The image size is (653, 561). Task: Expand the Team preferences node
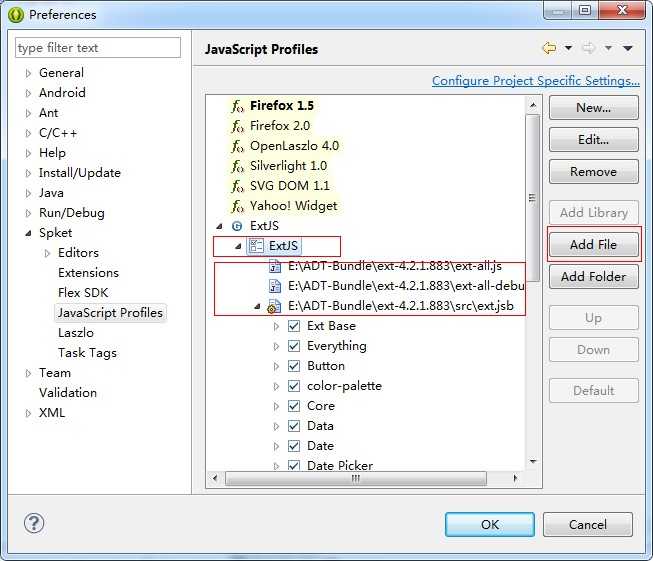click(x=28, y=374)
